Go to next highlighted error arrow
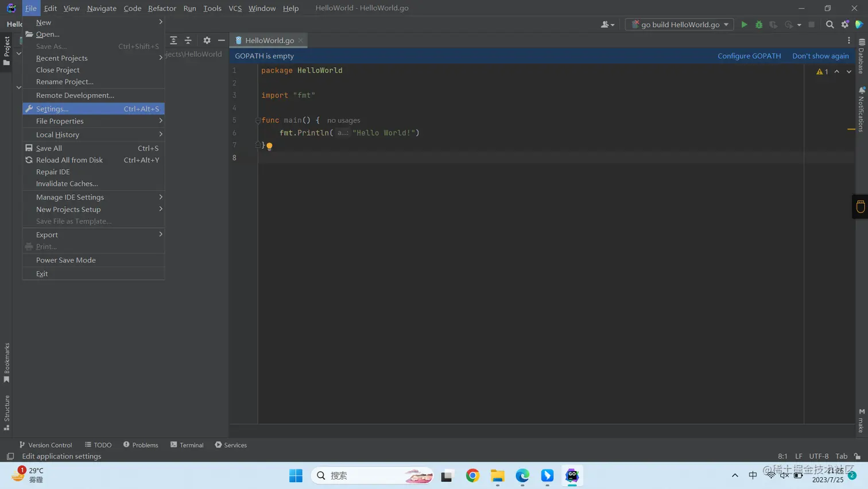The image size is (868, 489). tap(849, 72)
